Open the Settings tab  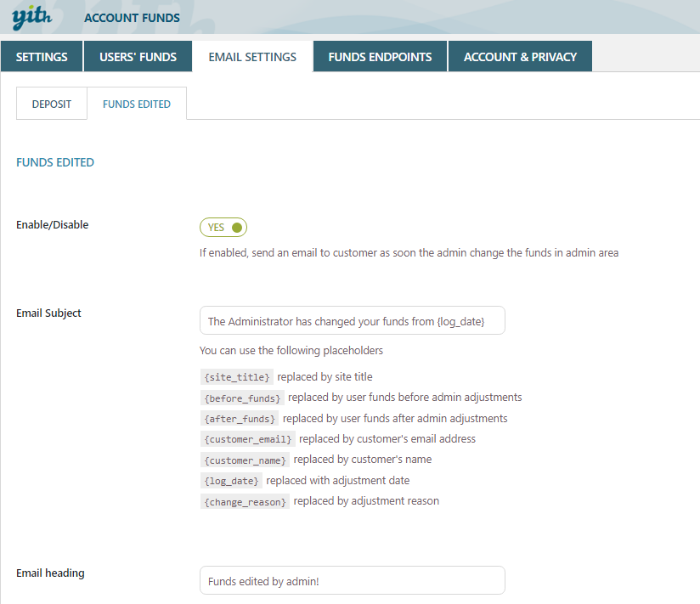[42, 57]
